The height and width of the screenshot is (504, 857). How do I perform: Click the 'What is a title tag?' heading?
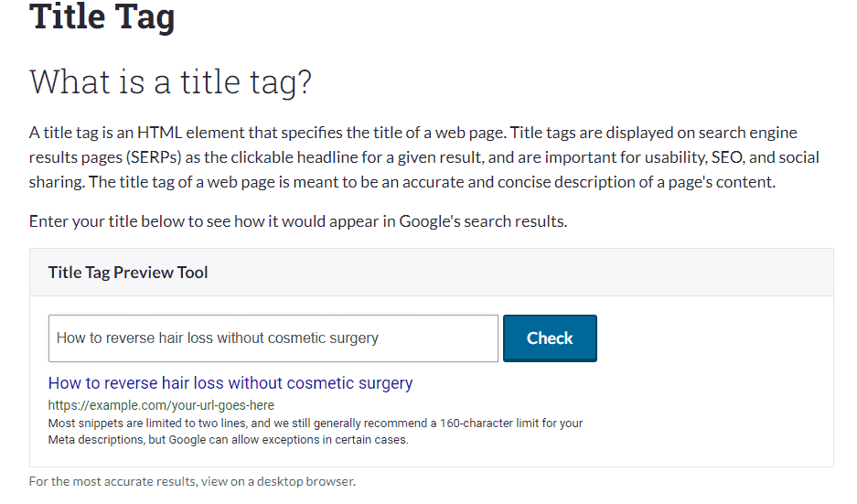pyautogui.click(x=170, y=82)
